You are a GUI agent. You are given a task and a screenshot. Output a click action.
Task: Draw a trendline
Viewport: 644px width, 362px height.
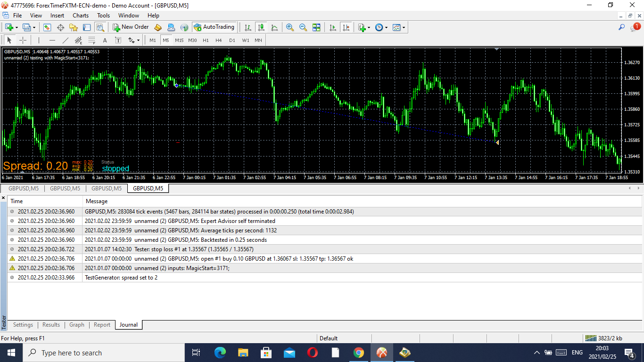(66, 40)
